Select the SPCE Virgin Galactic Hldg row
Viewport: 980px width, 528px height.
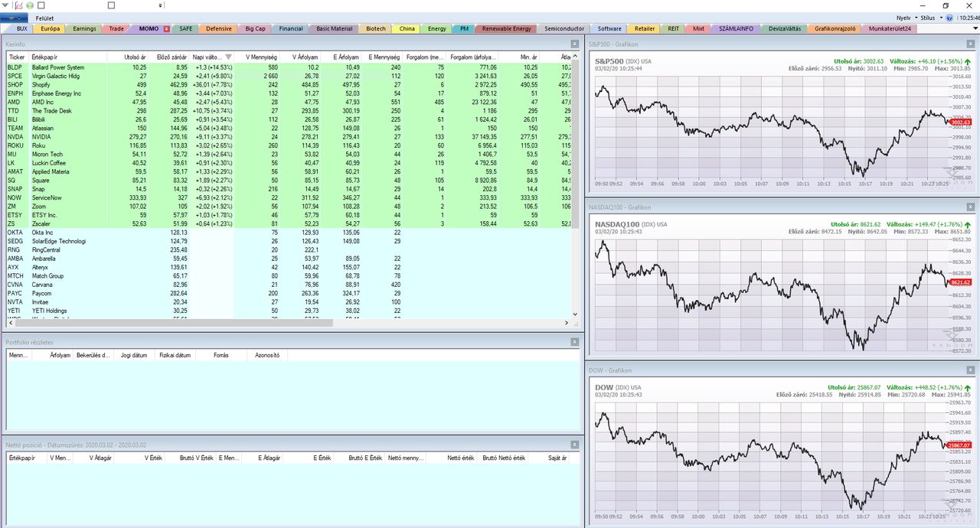(x=289, y=77)
